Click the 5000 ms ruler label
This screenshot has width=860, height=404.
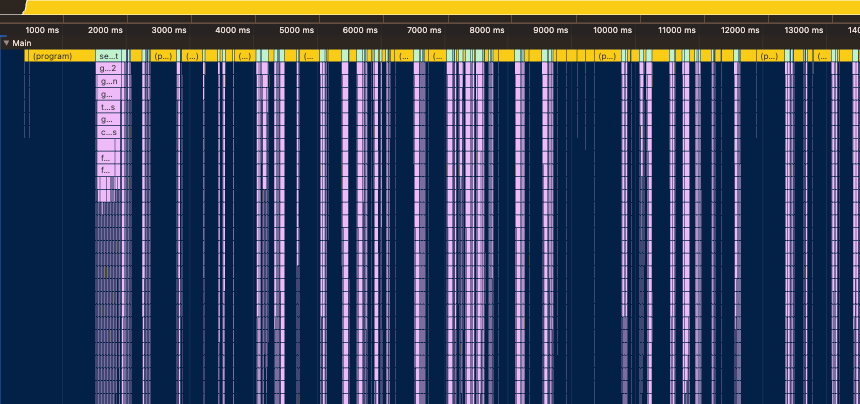296,31
